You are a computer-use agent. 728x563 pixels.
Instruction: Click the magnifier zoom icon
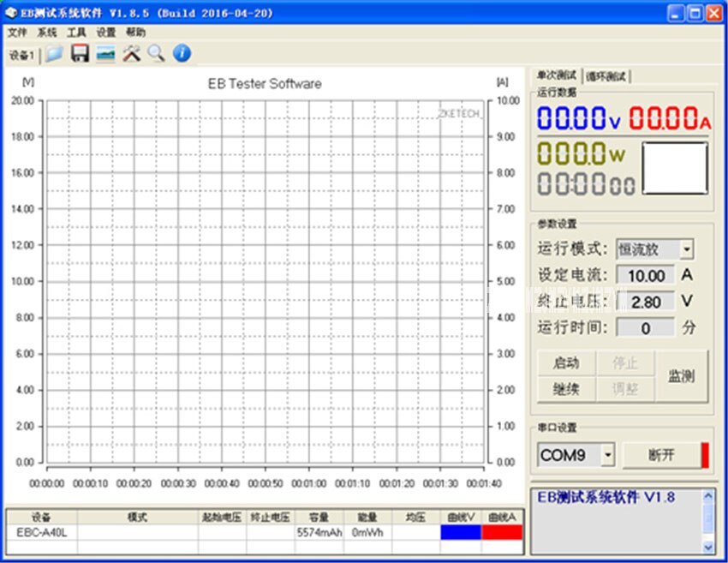click(x=155, y=52)
